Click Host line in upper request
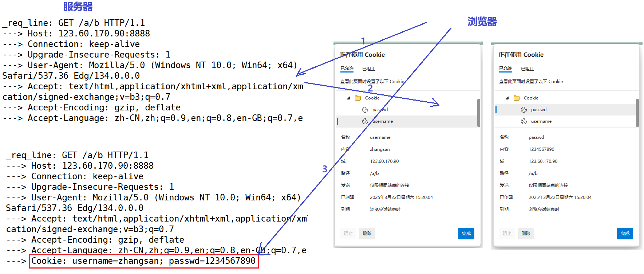 point(76,34)
